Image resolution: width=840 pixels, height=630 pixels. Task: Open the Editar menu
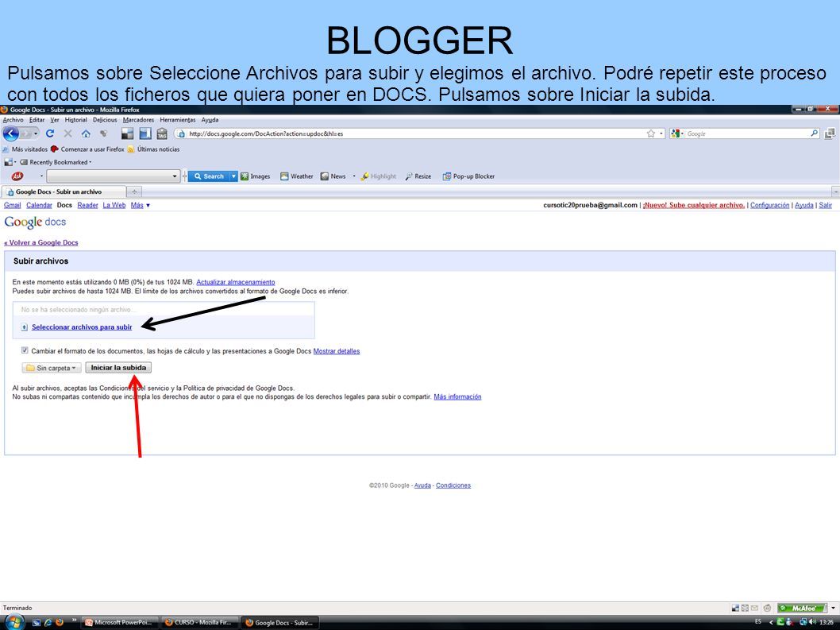(x=37, y=120)
